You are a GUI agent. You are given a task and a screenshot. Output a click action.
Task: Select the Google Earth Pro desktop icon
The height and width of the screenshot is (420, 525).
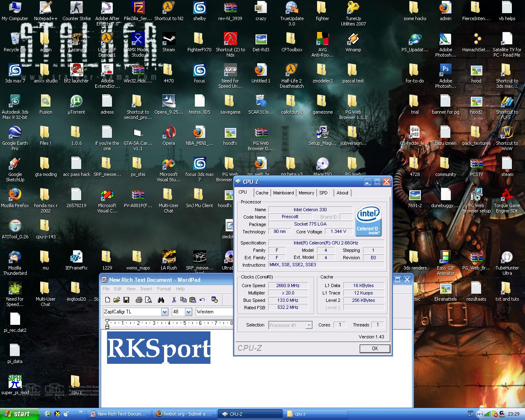15,138
